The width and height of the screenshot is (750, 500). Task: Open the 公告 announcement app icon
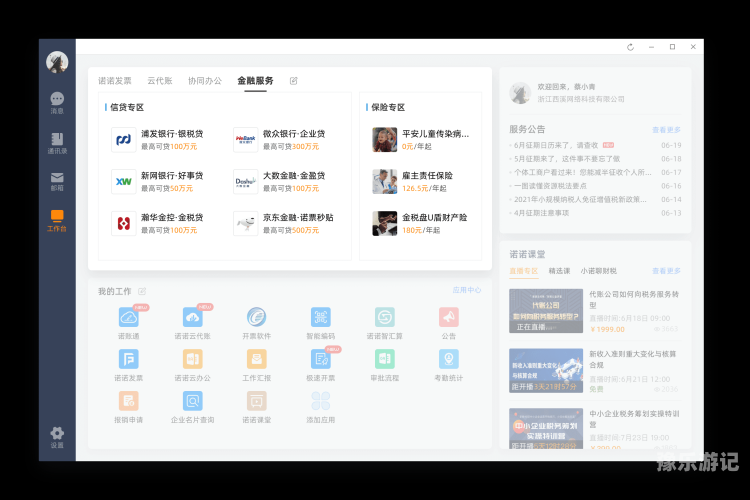pos(449,317)
